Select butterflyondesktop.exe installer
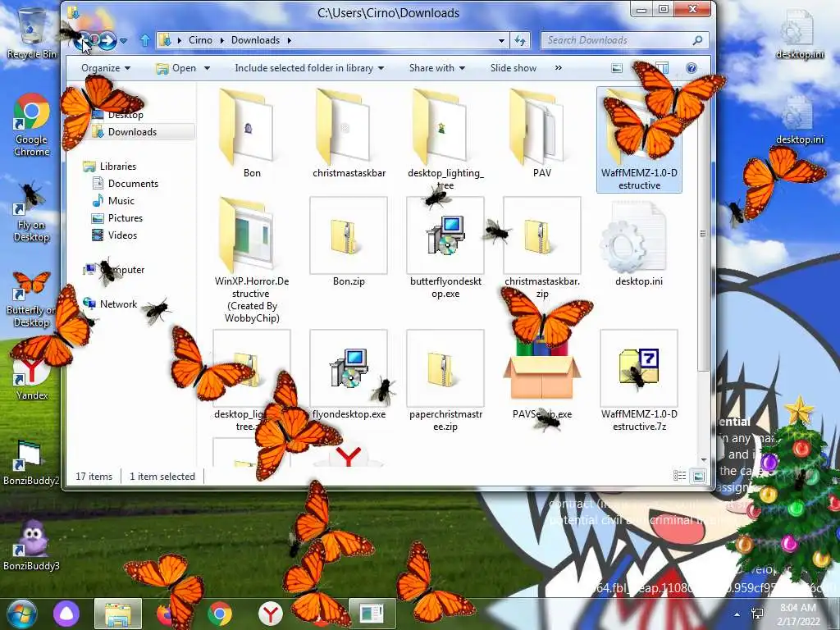Image resolution: width=840 pixels, height=630 pixels. tap(445, 248)
